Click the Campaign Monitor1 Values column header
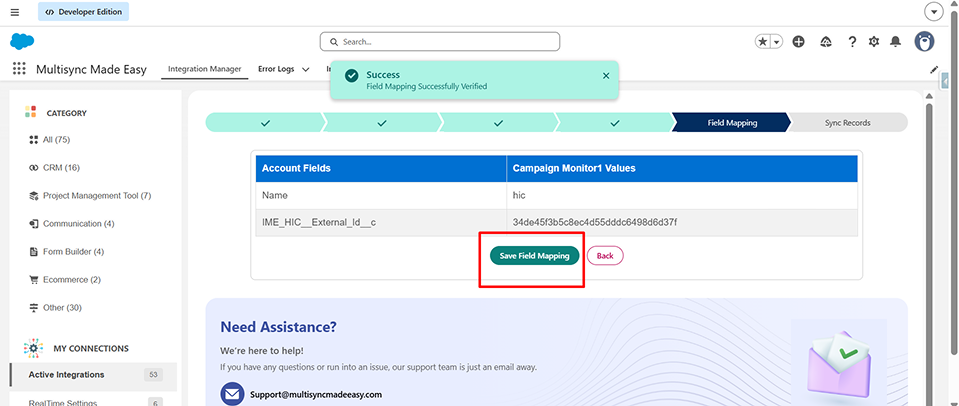The image size is (959, 406). click(682, 168)
